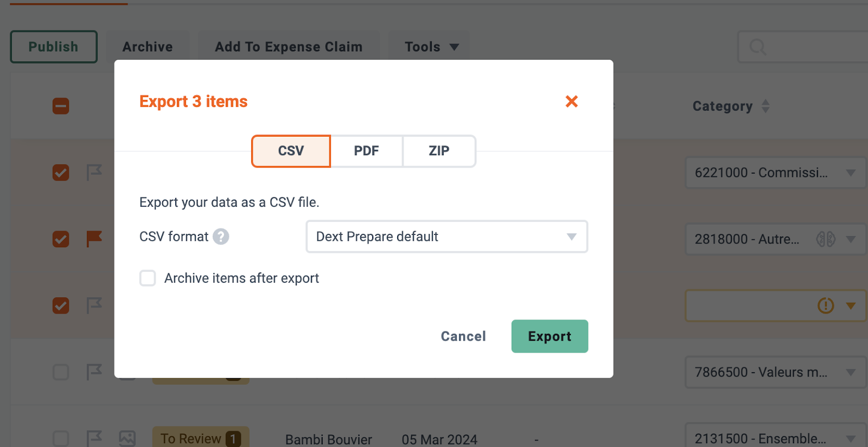Cancel the export dialog
Screen dimensions: 868x447
point(463,336)
